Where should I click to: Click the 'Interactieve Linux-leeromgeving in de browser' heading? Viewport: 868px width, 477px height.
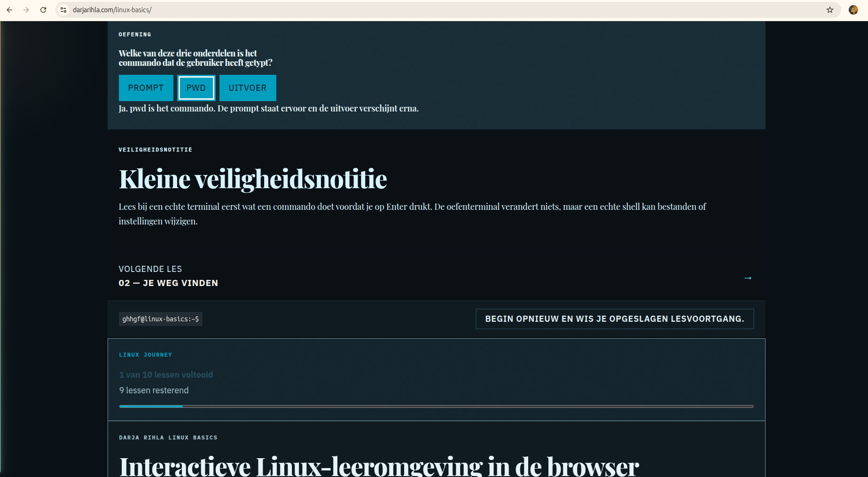(379, 466)
